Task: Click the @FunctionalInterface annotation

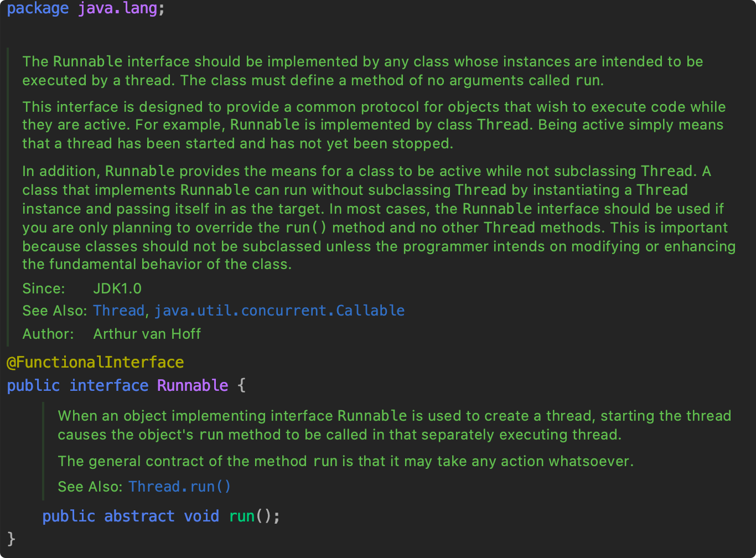Action: click(x=95, y=363)
